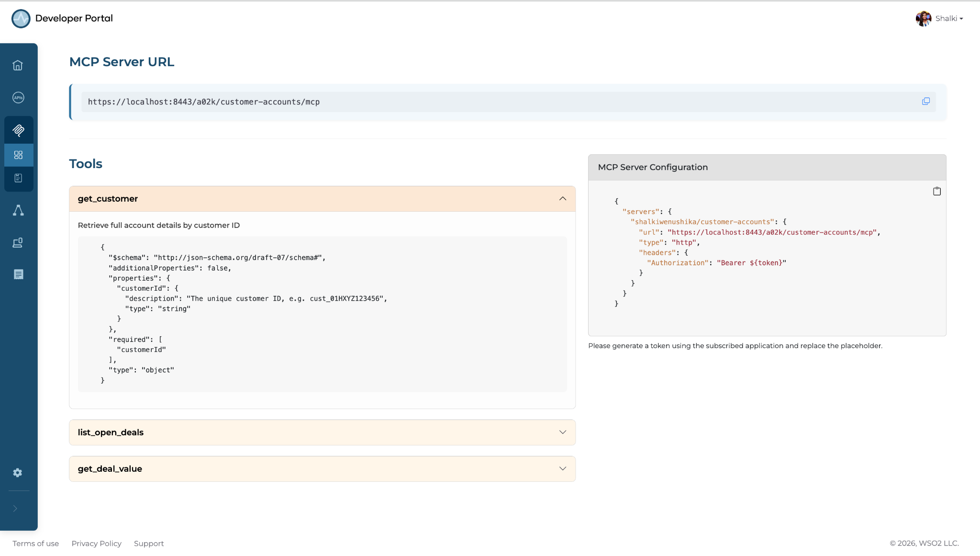Collapse the get_customer tool chevron
The width and height of the screenshot is (980, 556).
(563, 199)
